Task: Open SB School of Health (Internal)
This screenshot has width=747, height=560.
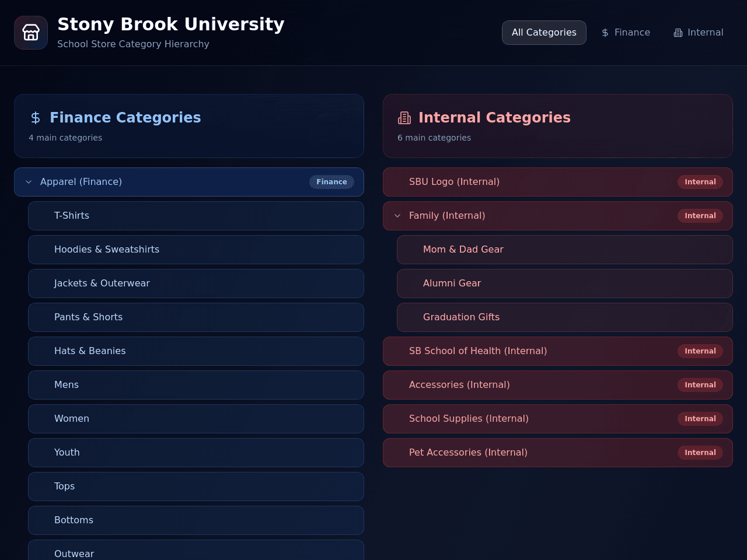Action: click(x=558, y=351)
